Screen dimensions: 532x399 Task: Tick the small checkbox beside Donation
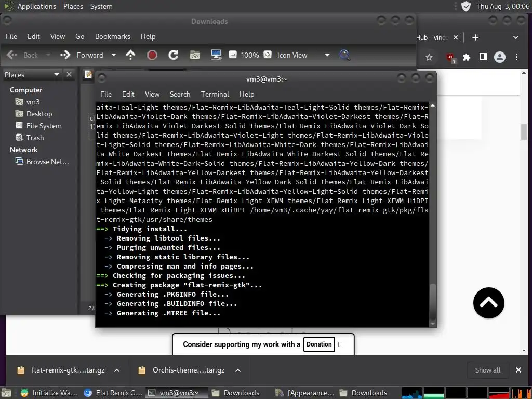coord(340,344)
